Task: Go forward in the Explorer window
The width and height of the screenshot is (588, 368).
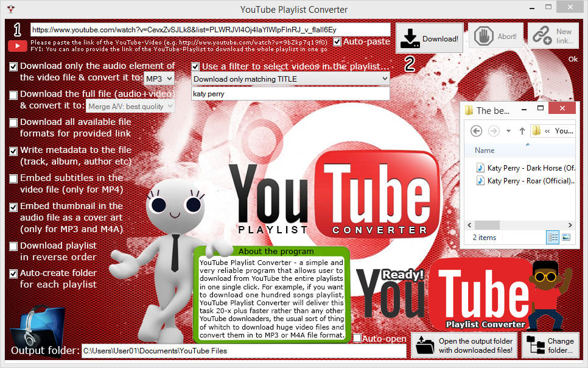Action: coord(494,130)
